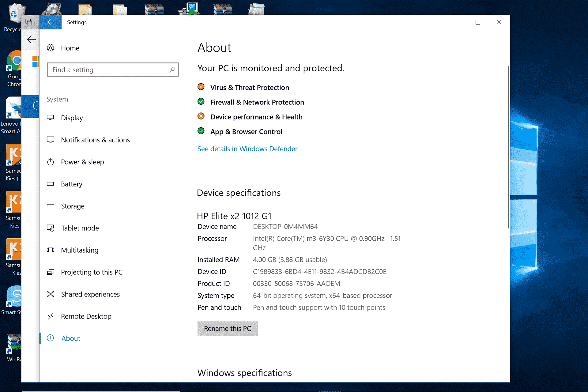Viewport: 588px width, 392px height.
Task: Select the Lenovo Smart Assistant desktop icon
Action: [12, 116]
